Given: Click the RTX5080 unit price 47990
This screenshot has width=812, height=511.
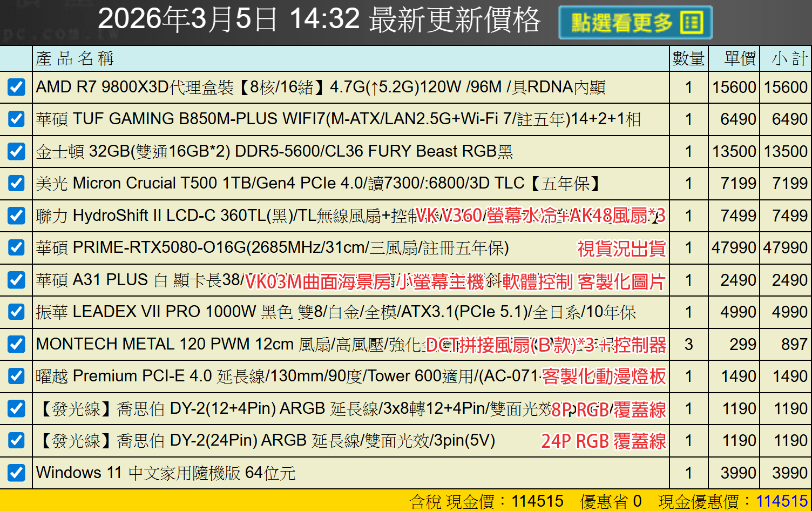Looking at the screenshot, I should click(734, 247).
